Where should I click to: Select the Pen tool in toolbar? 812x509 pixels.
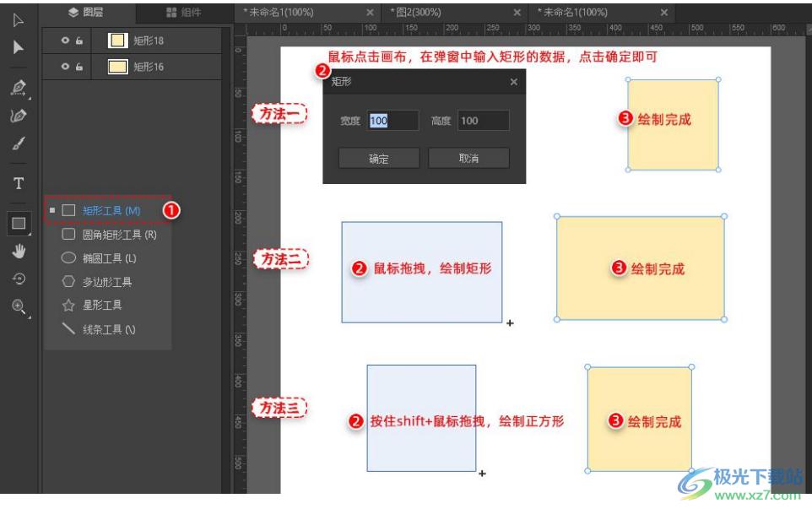coord(19,88)
